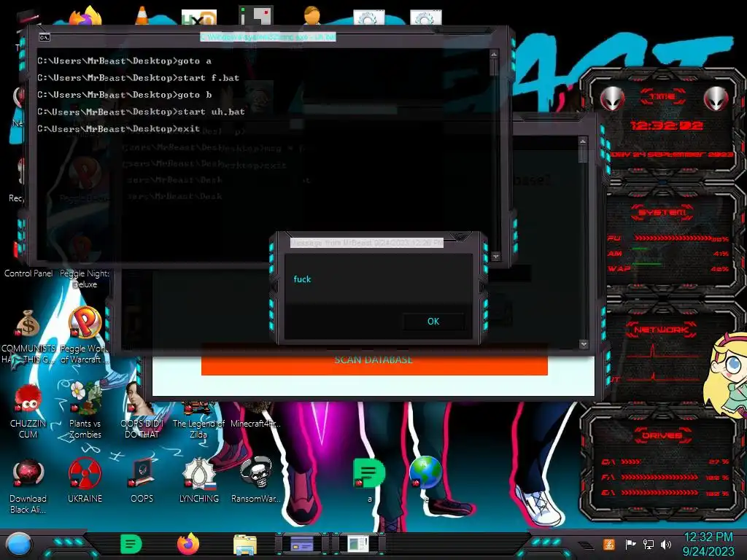
Task: Click the E:\ drive usage bar
Action: (x=659, y=493)
